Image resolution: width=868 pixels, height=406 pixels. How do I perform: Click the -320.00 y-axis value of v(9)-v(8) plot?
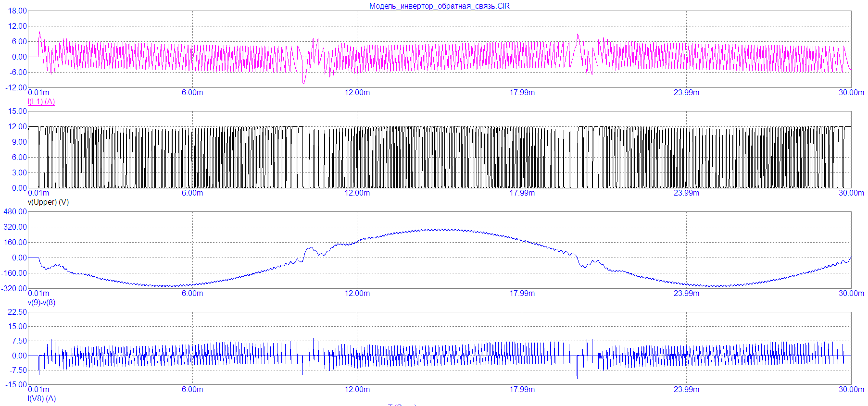[x=14, y=288]
